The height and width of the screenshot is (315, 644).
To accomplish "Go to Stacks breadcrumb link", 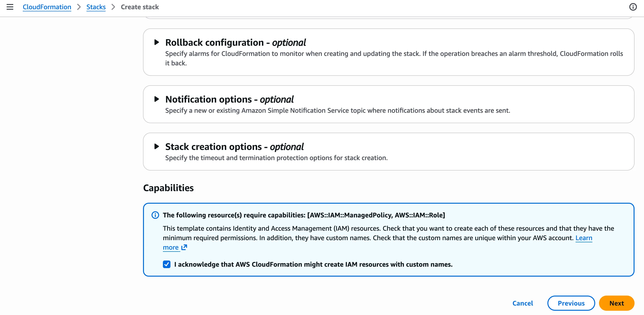I will [x=96, y=7].
